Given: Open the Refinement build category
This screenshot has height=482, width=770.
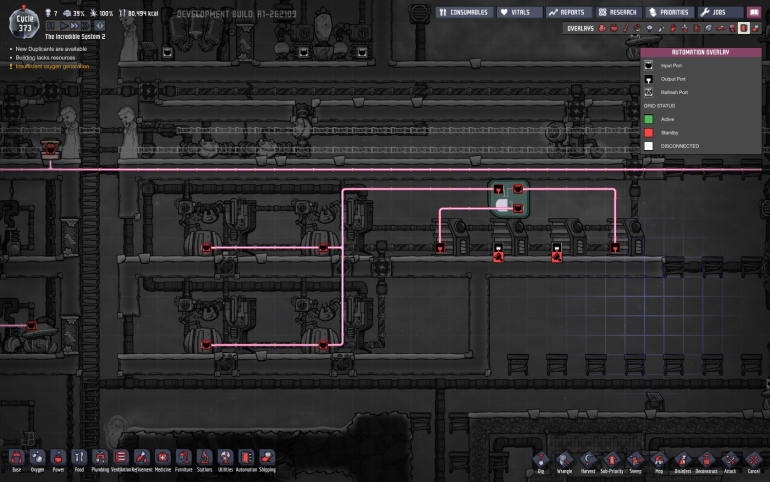Looking at the screenshot, I should 142,458.
